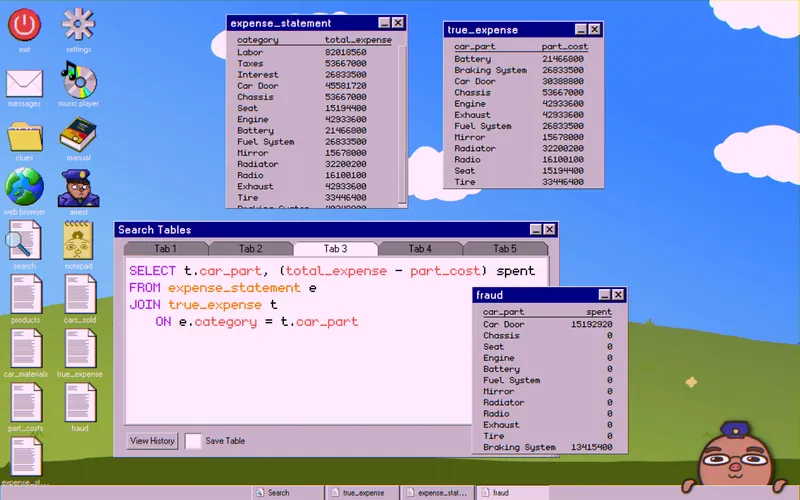Open the search magnifier desktop icon

[x=23, y=240]
